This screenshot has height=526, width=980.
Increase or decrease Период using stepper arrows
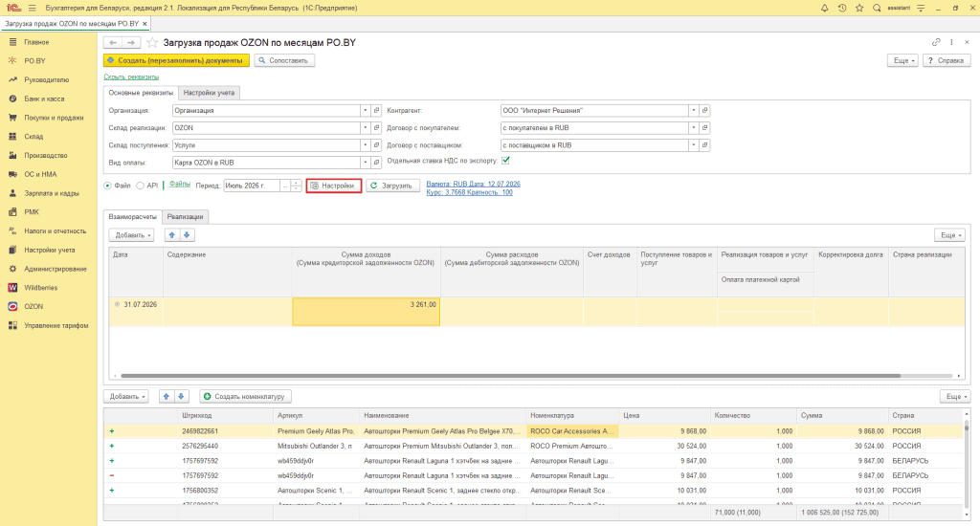pos(297,186)
